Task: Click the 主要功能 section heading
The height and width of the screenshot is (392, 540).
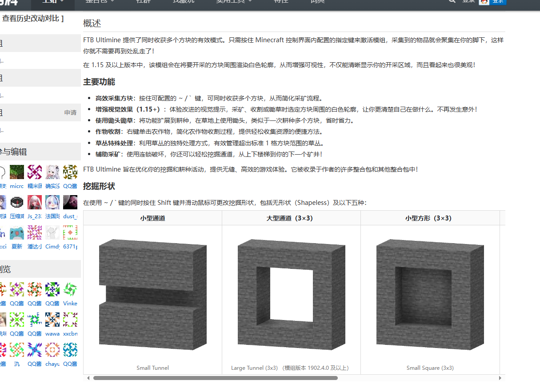Action: tap(99, 82)
